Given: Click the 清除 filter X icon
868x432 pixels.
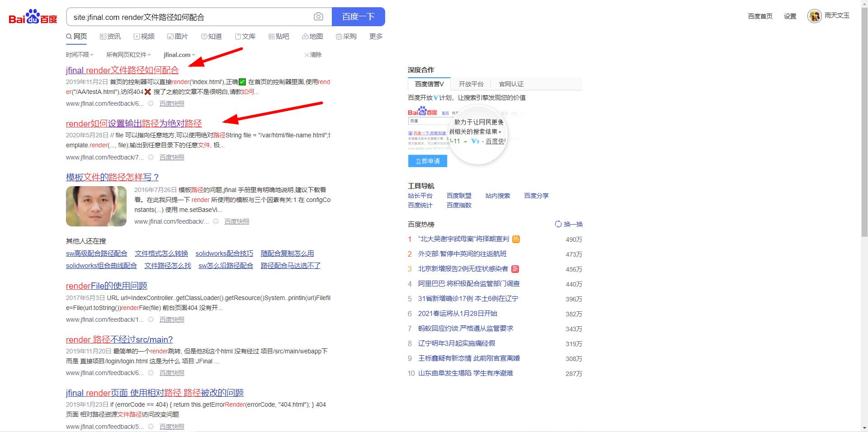Looking at the screenshot, I should [x=307, y=55].
